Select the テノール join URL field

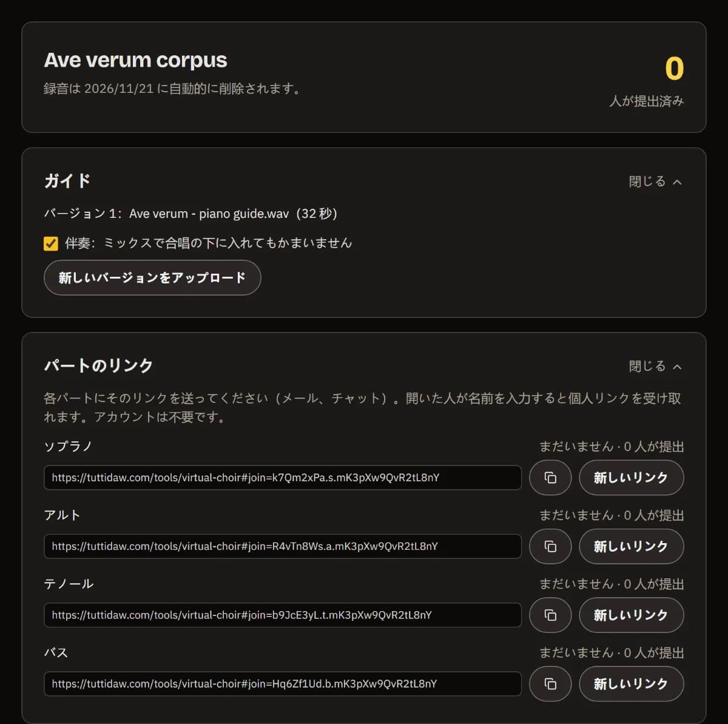point(283,615)
